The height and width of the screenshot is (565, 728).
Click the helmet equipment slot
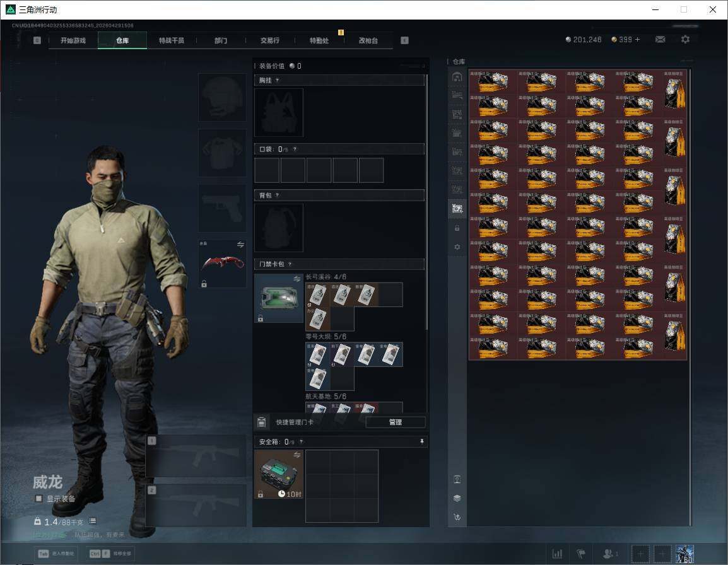pos(222,97)
